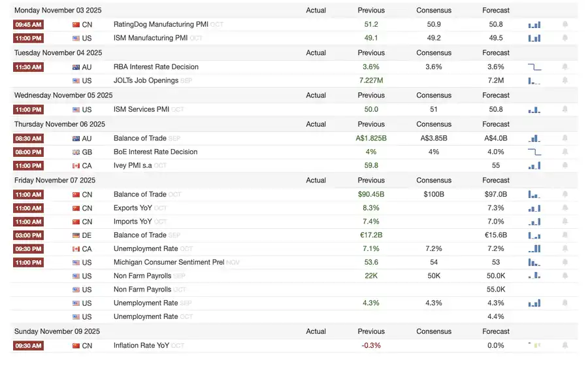Toggle the alert bell for ISM Services PMI
This screenshot has width=588, height=368.
(565, 110)
